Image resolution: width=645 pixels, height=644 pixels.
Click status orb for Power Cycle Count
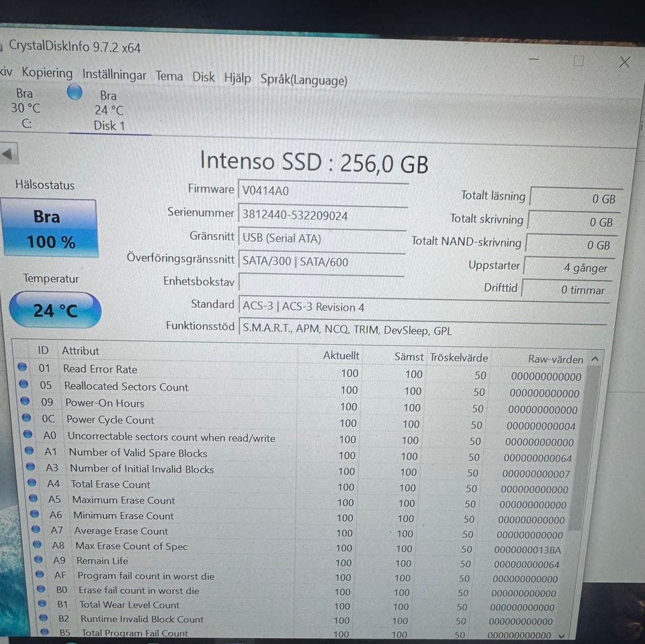pos(27,417)
